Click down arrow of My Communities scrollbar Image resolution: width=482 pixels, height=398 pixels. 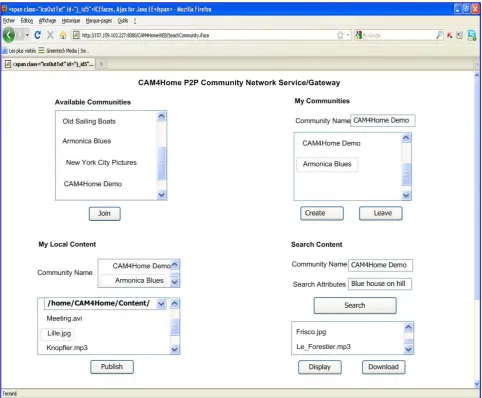point(406,195)
